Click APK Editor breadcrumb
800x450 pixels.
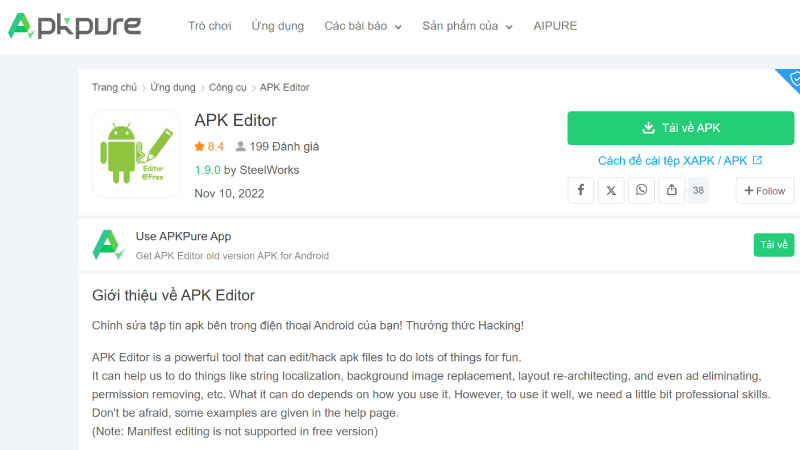point(285,87)
